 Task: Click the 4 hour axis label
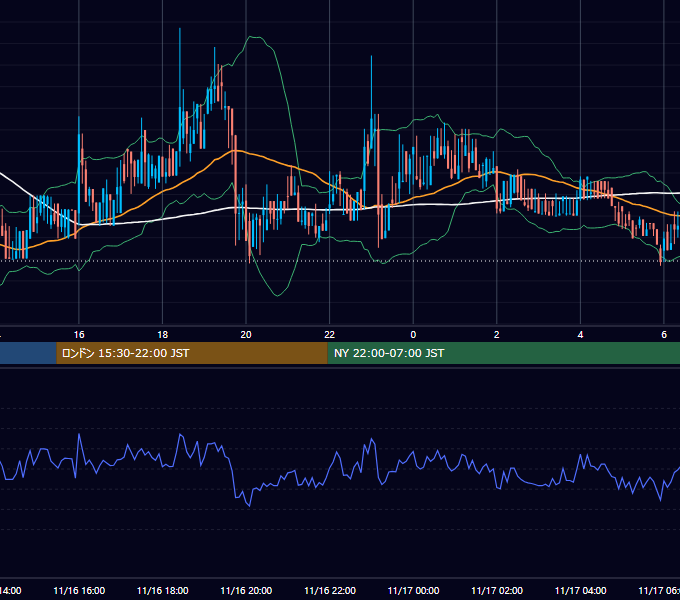coord(580,335)
